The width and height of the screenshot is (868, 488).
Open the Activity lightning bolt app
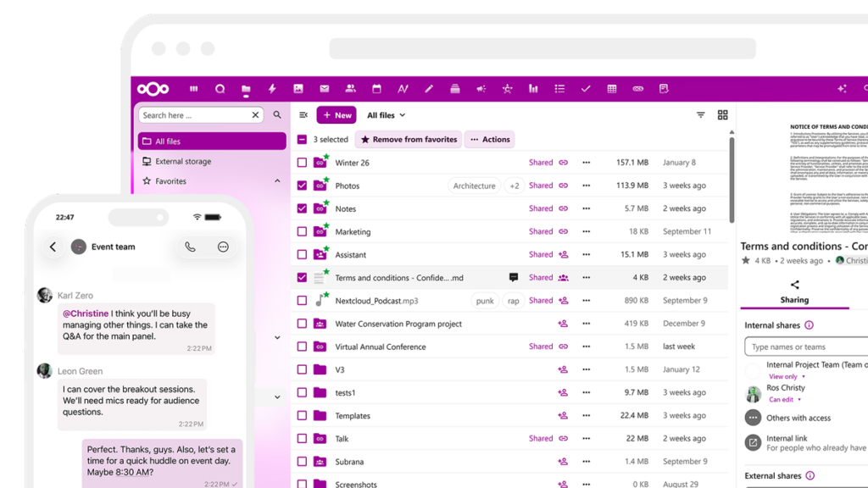[272, 89]
